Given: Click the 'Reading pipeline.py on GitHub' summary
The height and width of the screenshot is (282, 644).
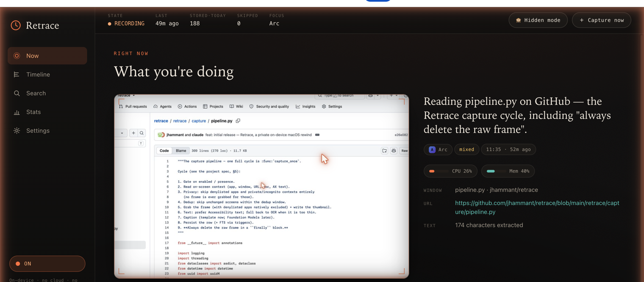Looking at the screenshot, I should pos(517,115).
